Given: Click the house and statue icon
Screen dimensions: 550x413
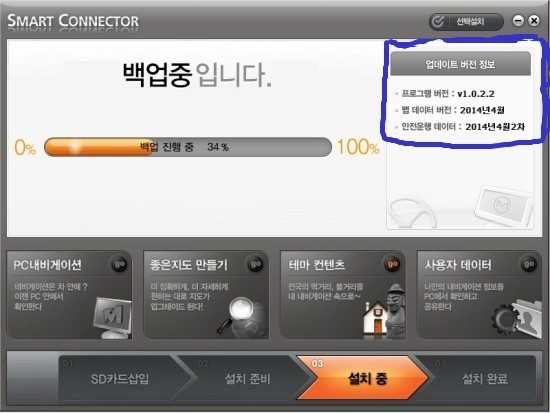Looking at the screenshot, I should coord(384,311).
